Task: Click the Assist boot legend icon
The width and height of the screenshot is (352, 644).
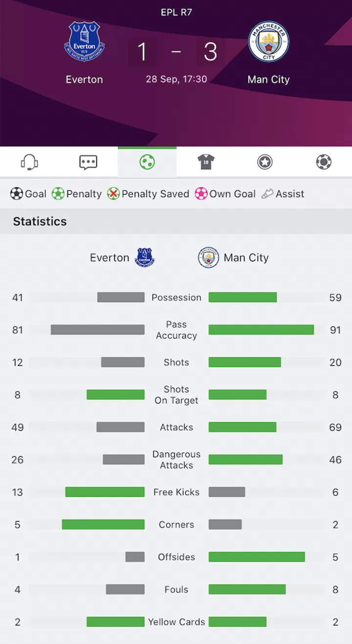Action: point(267,194)
